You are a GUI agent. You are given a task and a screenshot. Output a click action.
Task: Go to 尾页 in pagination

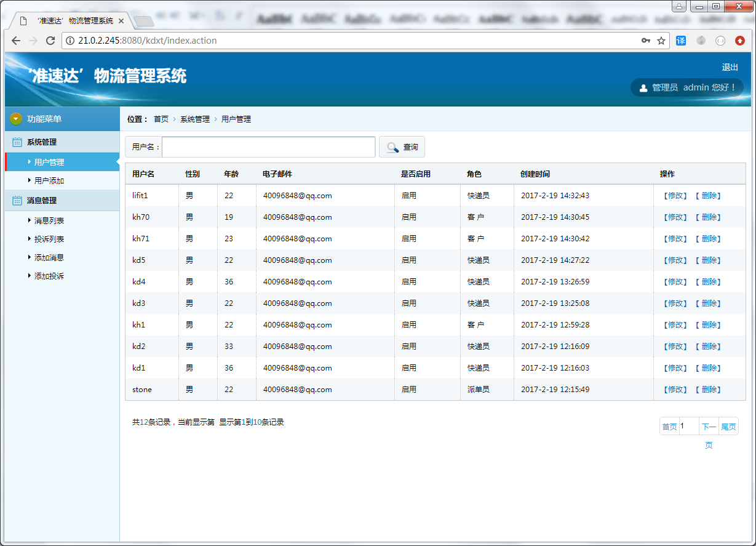[729, 427]
